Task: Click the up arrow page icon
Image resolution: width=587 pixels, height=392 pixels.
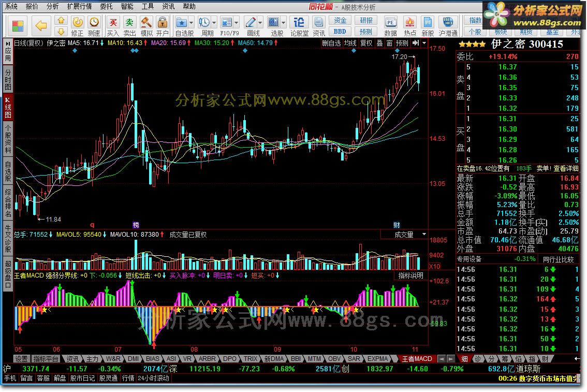Action: click(62, 20)
